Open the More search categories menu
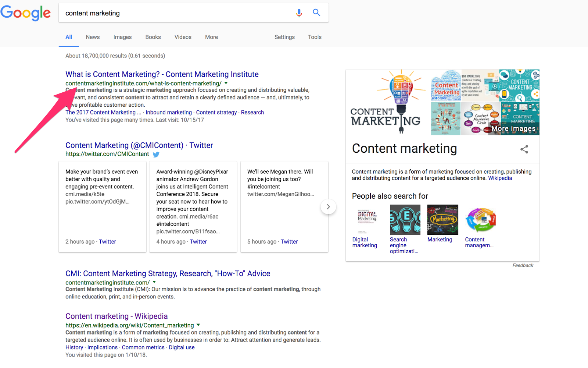The height and width of the screenshot is (368, 588). click(211, 37)
